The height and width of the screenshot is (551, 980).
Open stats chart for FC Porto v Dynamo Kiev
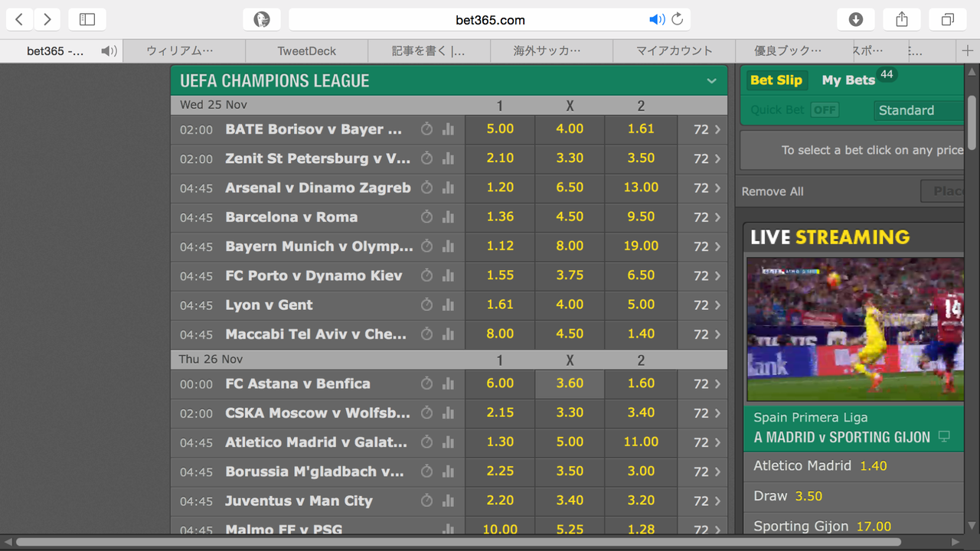coord(448,275)
